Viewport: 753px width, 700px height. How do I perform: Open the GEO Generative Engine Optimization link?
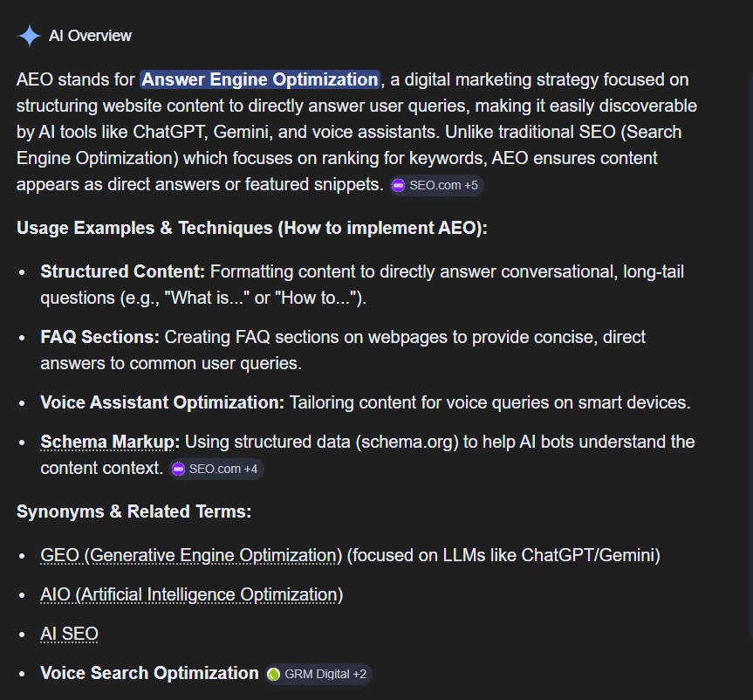click(x=189, y=555)
